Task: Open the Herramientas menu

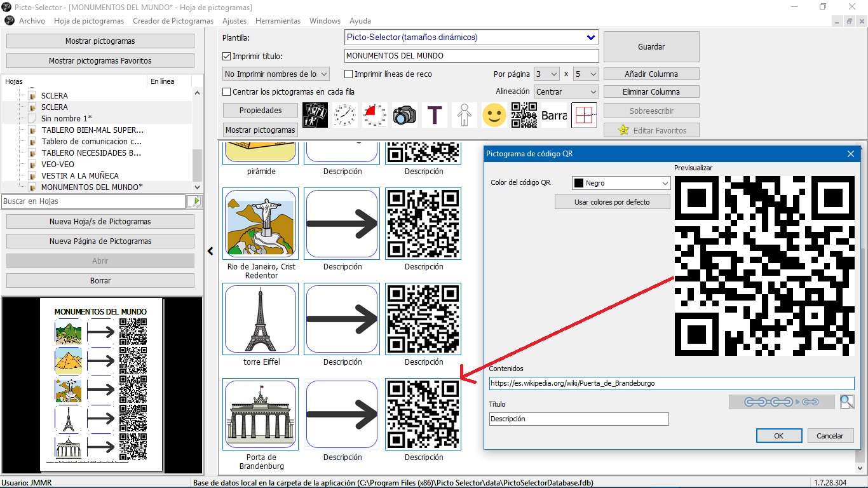Action: click(278, 21)
